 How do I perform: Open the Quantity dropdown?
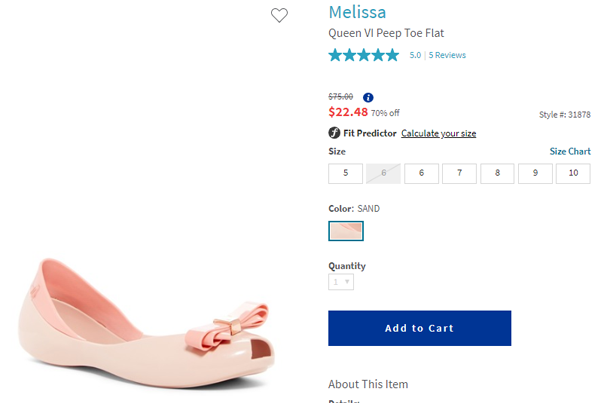click(341, 282)
